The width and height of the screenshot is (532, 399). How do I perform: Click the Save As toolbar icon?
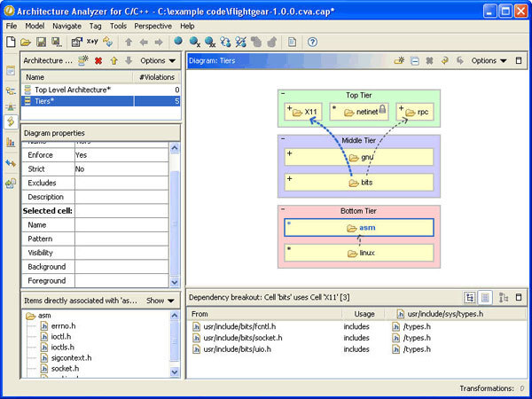(57, 42)
